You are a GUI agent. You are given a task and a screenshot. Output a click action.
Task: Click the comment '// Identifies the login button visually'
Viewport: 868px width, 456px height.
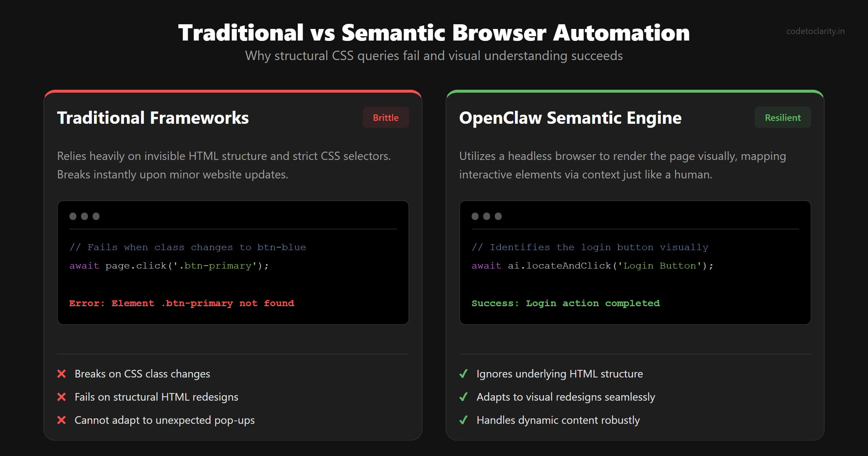click(590, 247)
